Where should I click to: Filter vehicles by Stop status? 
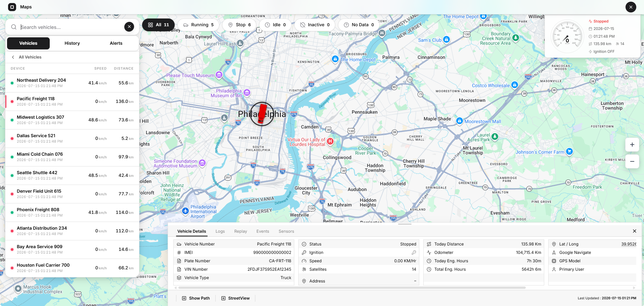240,25
